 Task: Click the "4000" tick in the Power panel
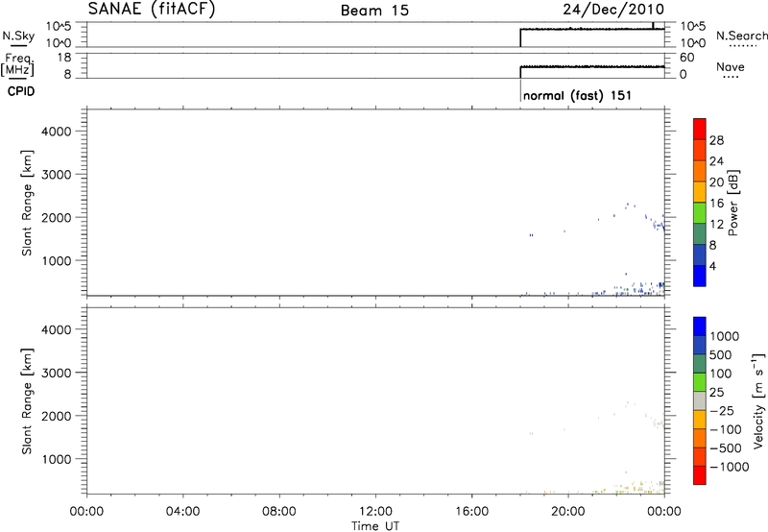tap(57, 132)
